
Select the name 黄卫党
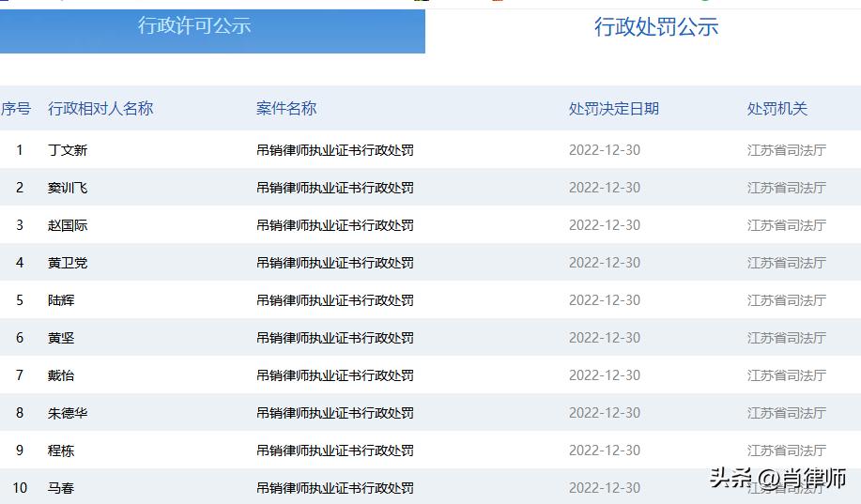pyautogui.click(x=68, y=263)
